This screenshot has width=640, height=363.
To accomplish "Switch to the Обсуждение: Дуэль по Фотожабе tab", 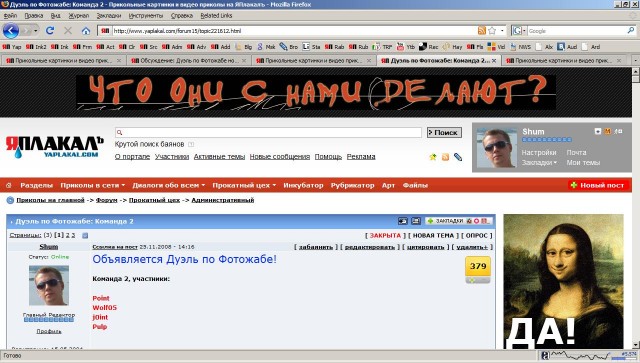I will [189, 60].
